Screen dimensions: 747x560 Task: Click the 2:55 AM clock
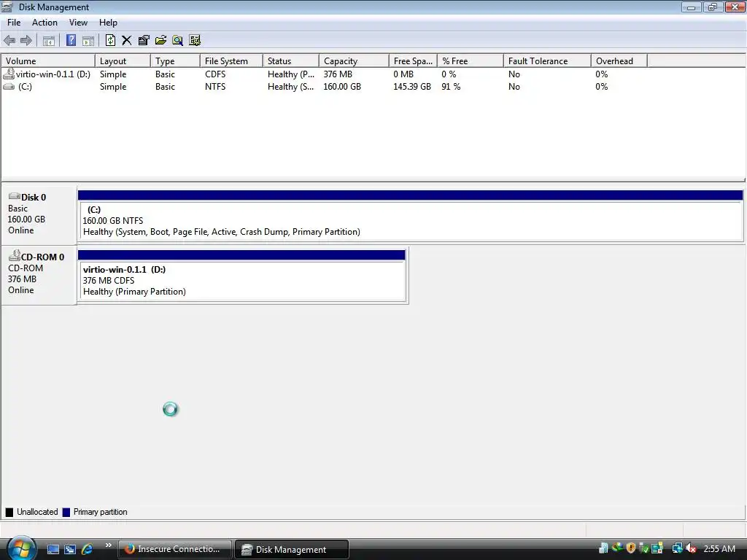(719, 549)
